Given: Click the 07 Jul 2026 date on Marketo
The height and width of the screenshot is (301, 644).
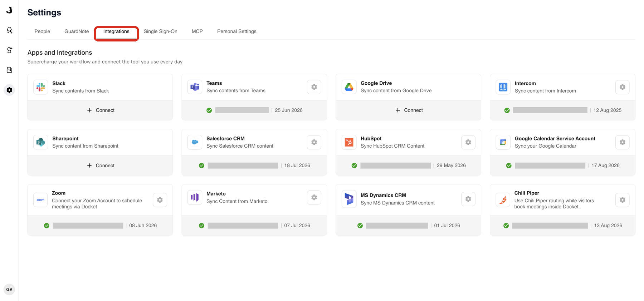Looking at the screenshot, I should 297,225.
